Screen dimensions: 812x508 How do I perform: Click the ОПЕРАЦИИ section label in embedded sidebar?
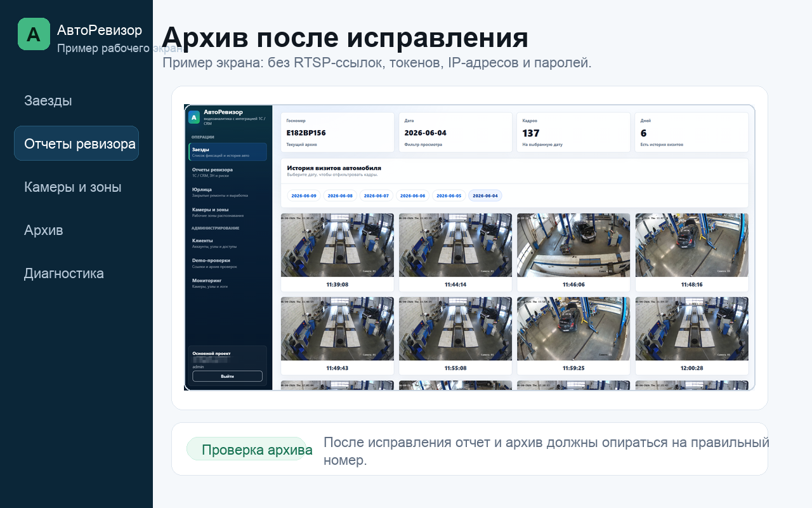(x=203, y=137)
